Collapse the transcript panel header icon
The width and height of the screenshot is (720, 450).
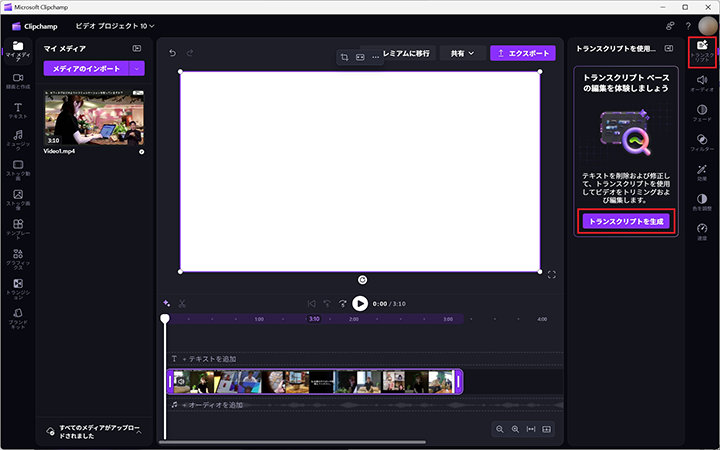tap(669, 48)
